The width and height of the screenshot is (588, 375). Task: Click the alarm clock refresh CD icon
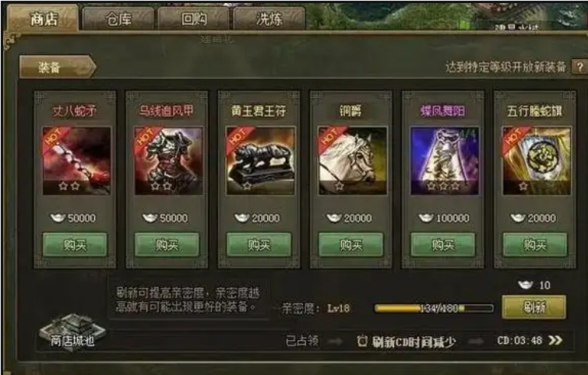[362, 341]
